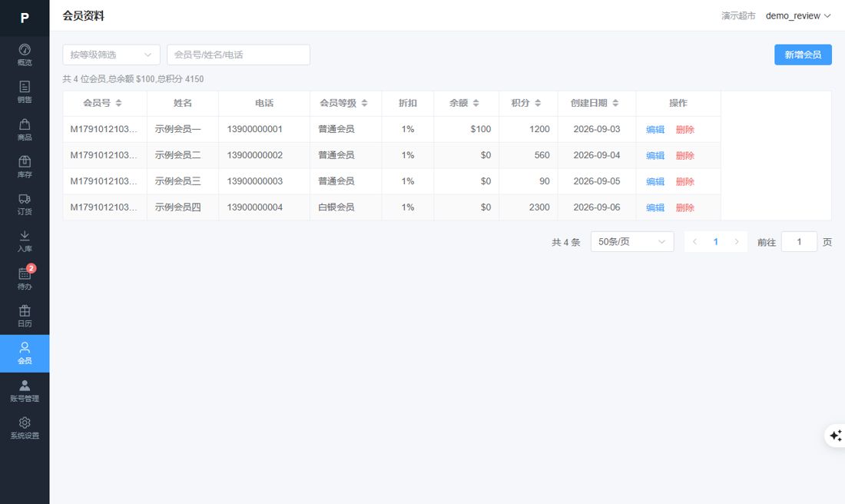Sort table by 会员号 column
The image size is (845, 504).
(x=118, y=103)
